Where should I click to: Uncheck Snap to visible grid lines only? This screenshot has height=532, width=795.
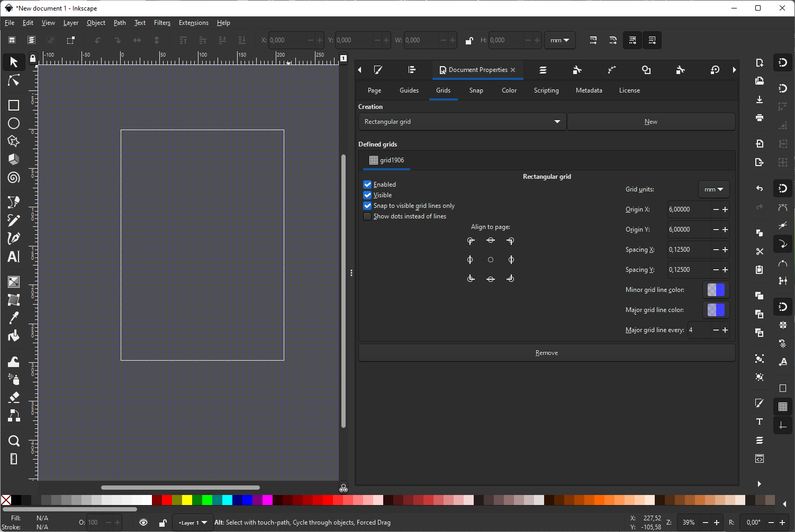point(367,205)
